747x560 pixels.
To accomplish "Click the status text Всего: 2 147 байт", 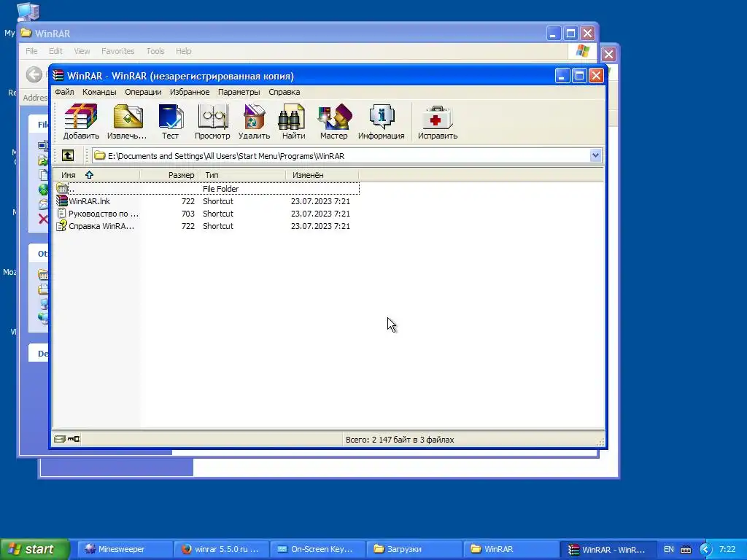I will 400,440.
